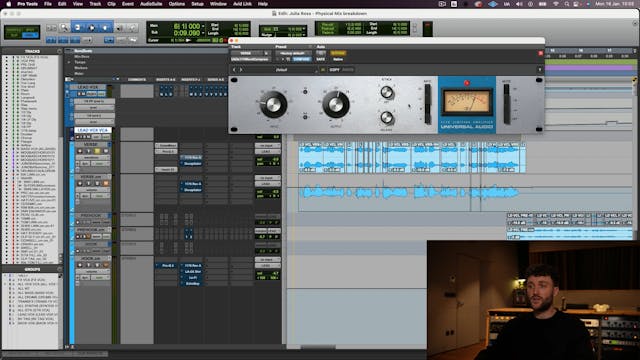Click the lower small button between Input and Output
The image size is (640, 360).
305,117
